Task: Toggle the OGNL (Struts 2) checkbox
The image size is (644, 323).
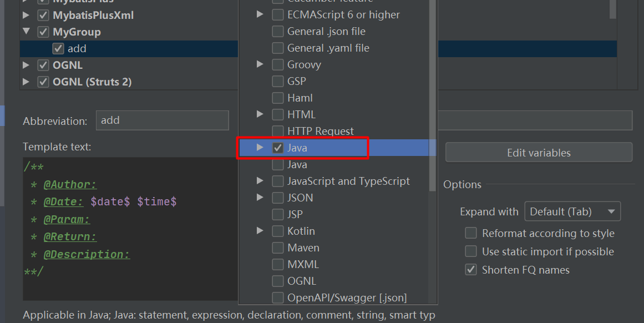Action: (x=43, y=82)
